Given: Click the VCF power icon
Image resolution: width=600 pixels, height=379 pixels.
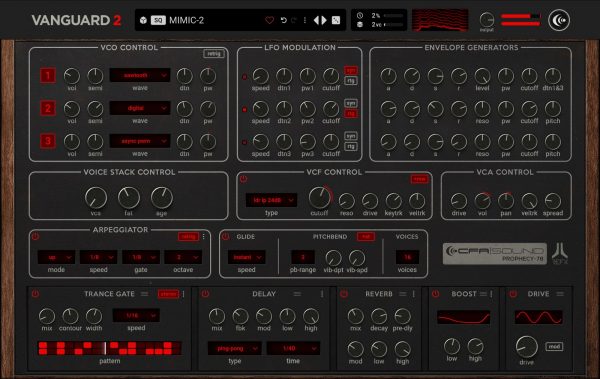Looking at the screenshot, I should (x=244, y=179).
